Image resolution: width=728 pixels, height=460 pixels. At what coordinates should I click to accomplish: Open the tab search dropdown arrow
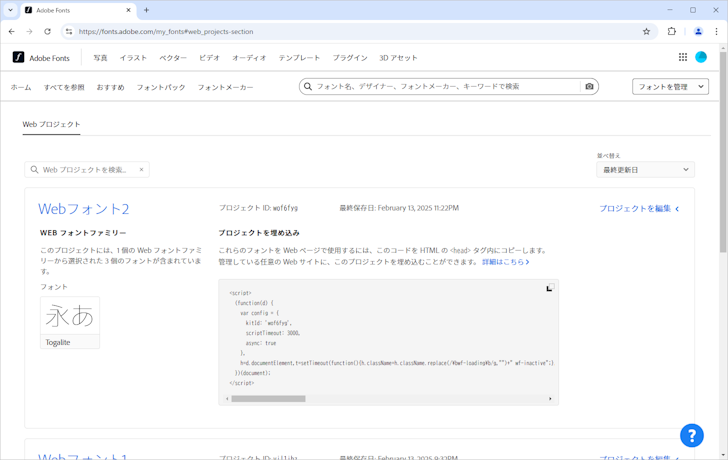click(x=10, y=10)
